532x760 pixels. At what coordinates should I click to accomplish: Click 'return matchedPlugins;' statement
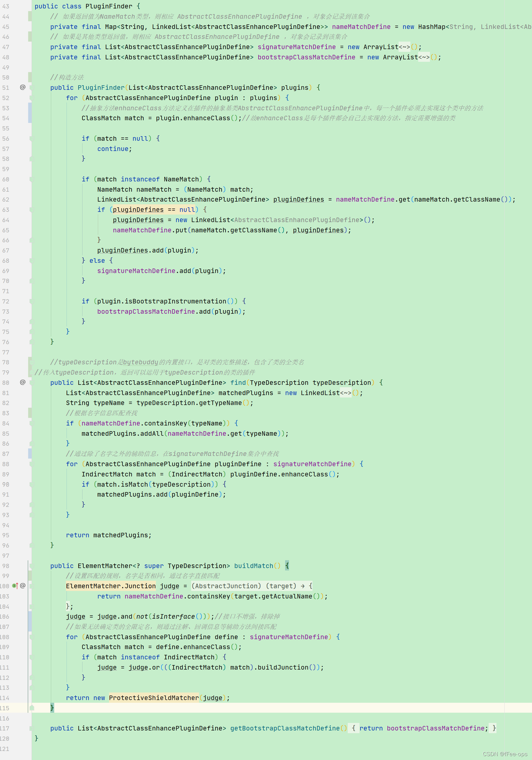click(x=108, y=535)
